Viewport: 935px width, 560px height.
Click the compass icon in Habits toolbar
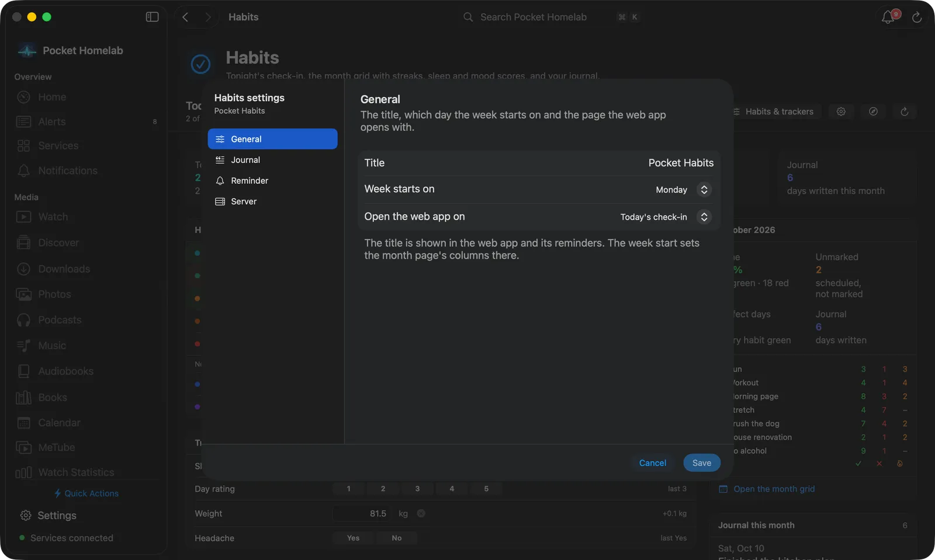coord(873,112)
